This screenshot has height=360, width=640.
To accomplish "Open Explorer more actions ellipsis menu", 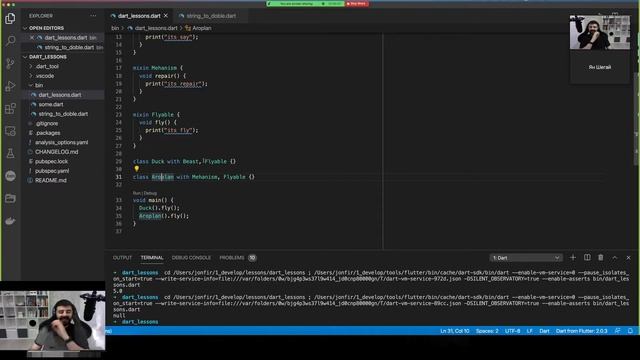I will tap(93, 16).
